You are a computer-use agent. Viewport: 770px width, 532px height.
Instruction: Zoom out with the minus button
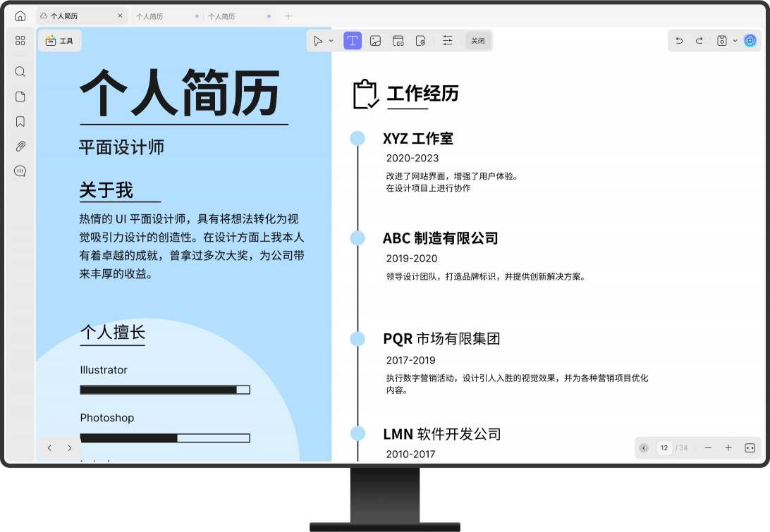point(708,447)
